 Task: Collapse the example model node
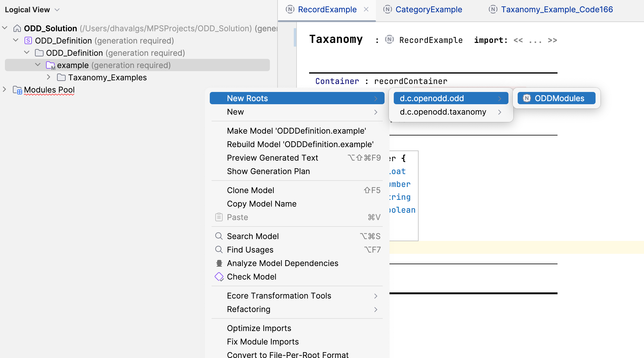click(x=38, y=65)
